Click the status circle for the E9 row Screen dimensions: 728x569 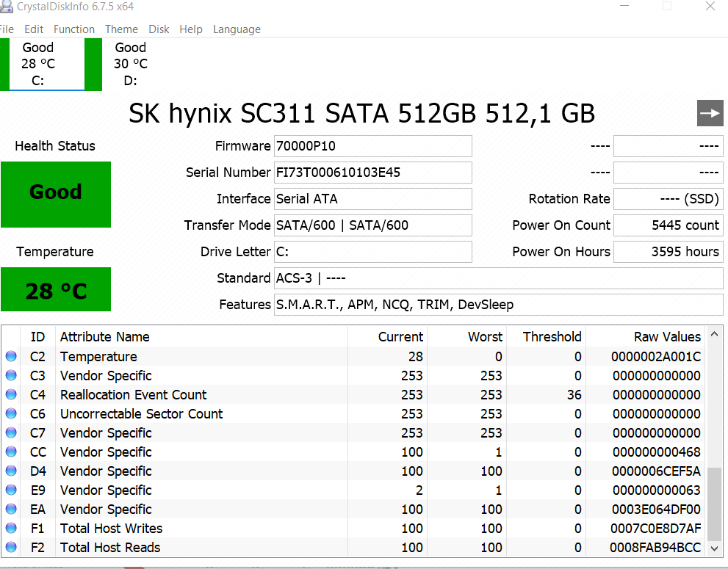(11, 490)
